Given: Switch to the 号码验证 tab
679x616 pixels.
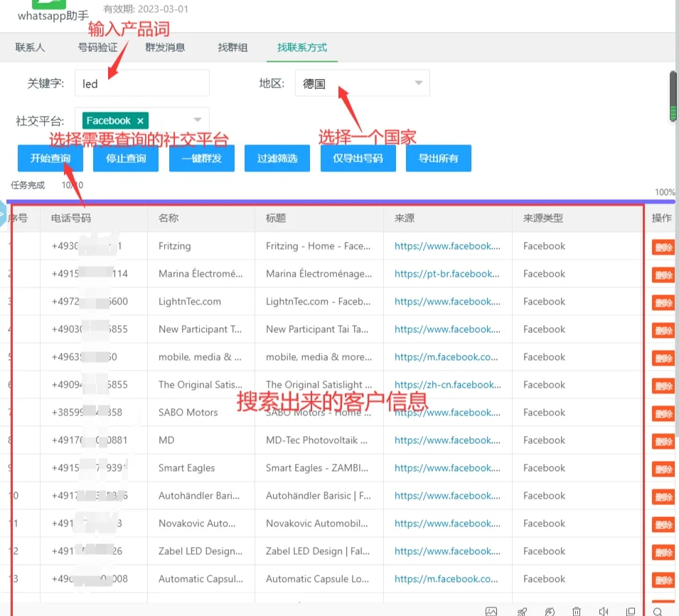Looking at the screenshot, I should 97,47.
